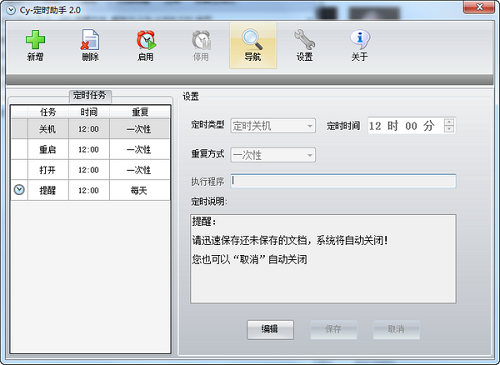Select the 重启 task row

point(90,149)
